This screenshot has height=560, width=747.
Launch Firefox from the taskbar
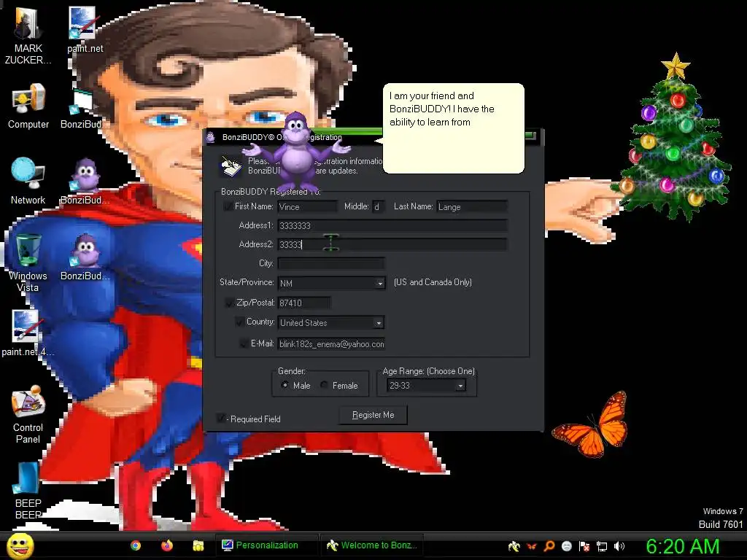[167, 545]
